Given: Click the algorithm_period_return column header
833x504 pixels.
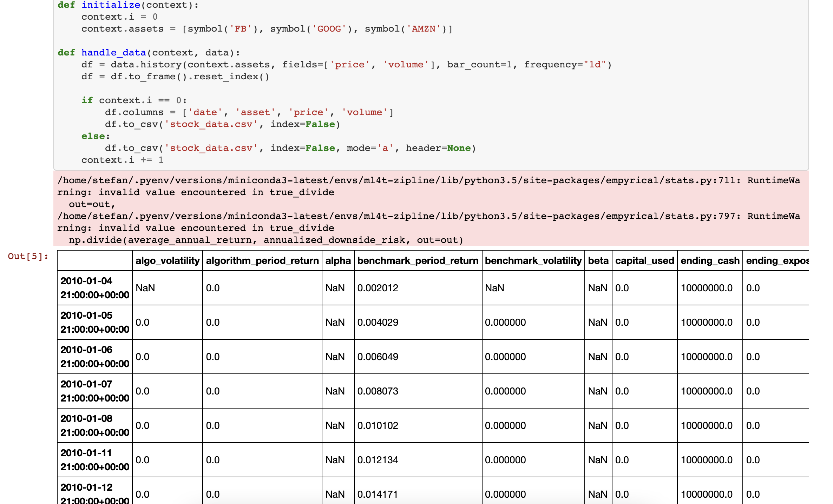Looking at the screenshot, I should pyautogui.click(x=262, y=260).
